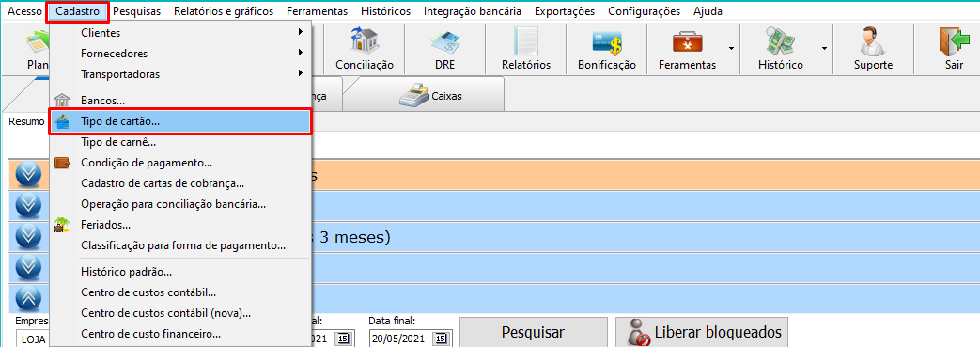Choose Tipo de cartão... menu entry

(x=180, y=121)
